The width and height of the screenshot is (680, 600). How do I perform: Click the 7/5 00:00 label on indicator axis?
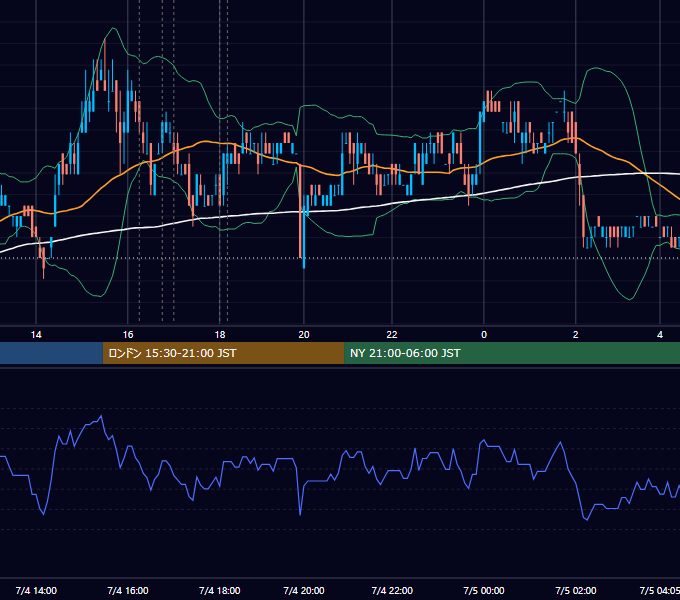pos(484,590)
